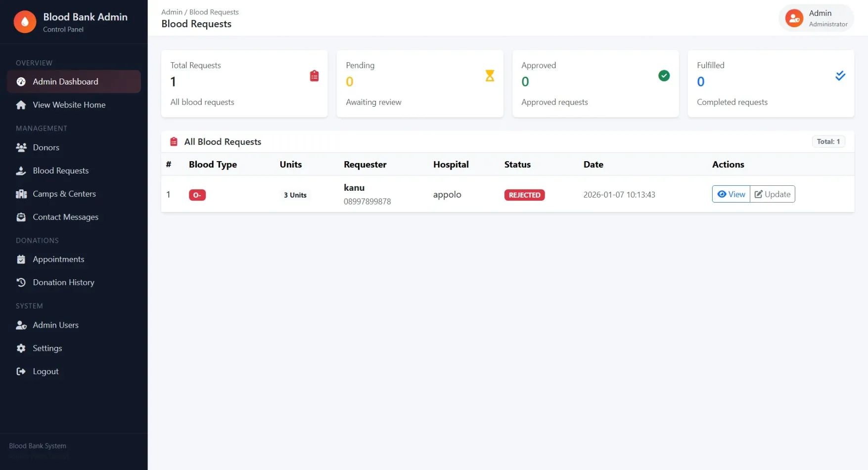Open the Admin profile menu

816,18
